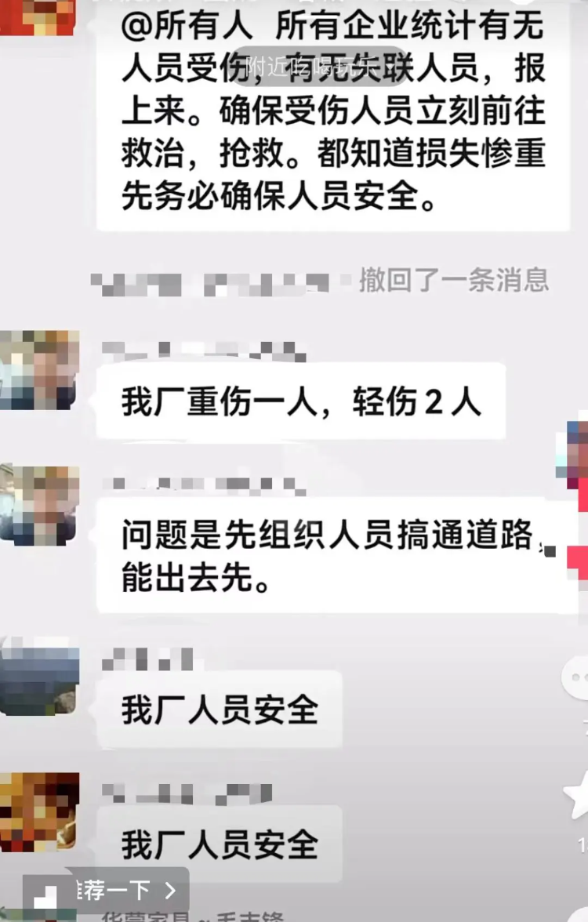Tap the star favorite icon on right edge
Image resolution: width=588 pixels, height=922 pixels.
(577, 797)
